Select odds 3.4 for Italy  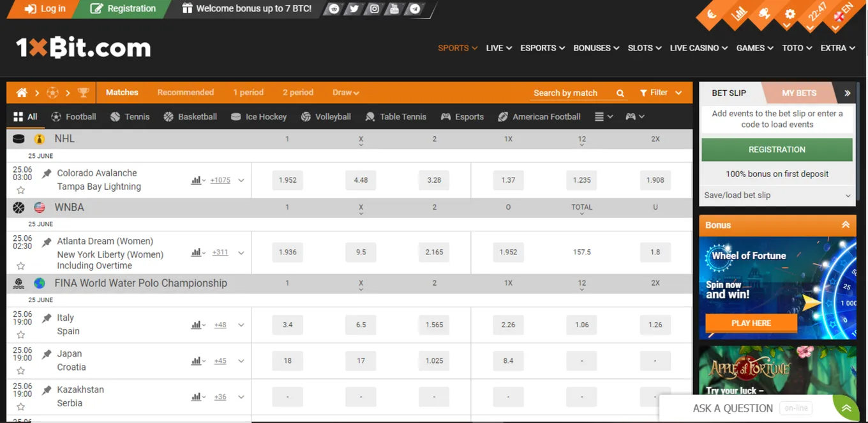click(x=288, y=325)
